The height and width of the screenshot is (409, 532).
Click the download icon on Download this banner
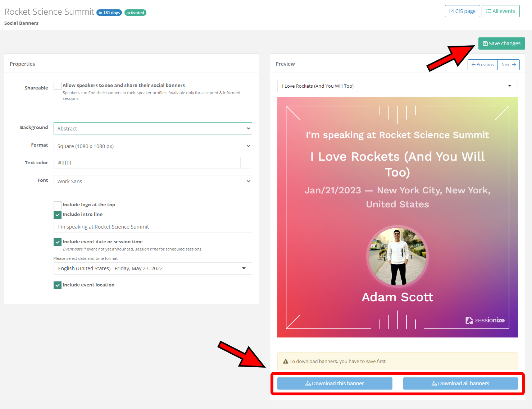click(x=308, y=383)
